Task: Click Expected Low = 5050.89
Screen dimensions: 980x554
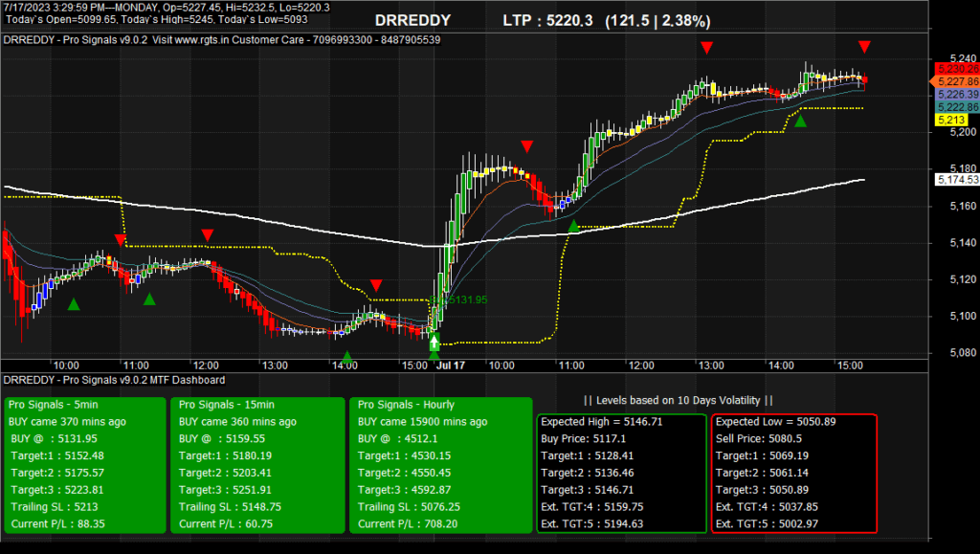Action: [x=775, y=422]
